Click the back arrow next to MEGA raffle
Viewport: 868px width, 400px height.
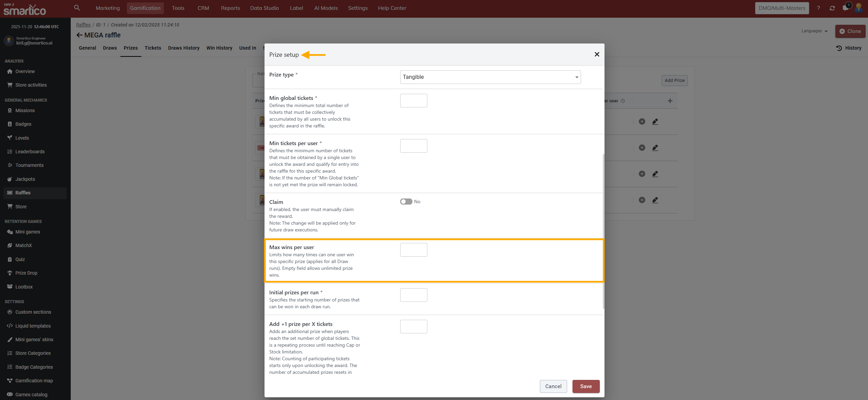[x=79, y=35]
